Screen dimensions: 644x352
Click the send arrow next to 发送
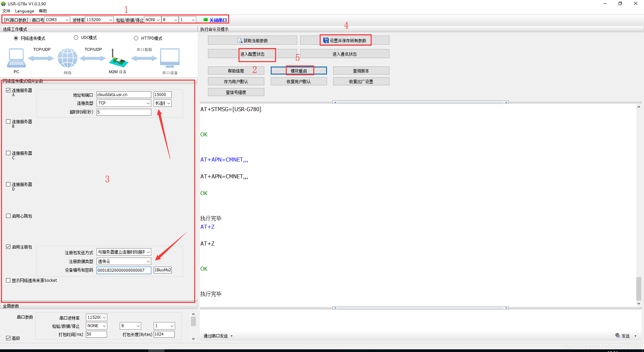tap(635, 336)
